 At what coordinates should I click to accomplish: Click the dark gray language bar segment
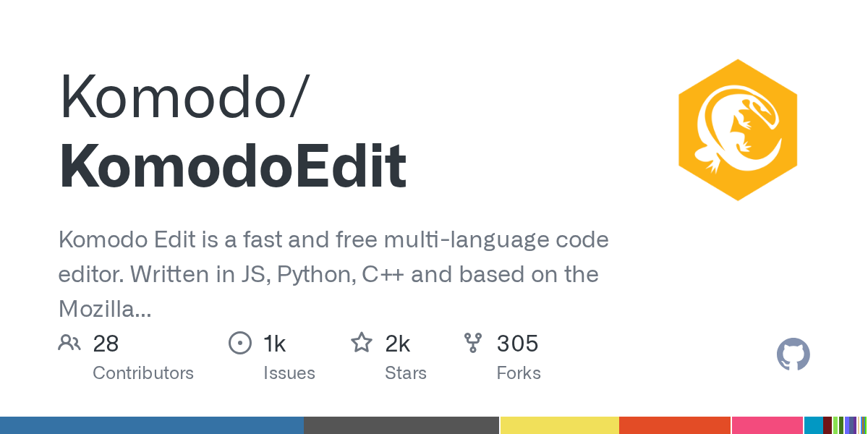[x=401, y=425]
